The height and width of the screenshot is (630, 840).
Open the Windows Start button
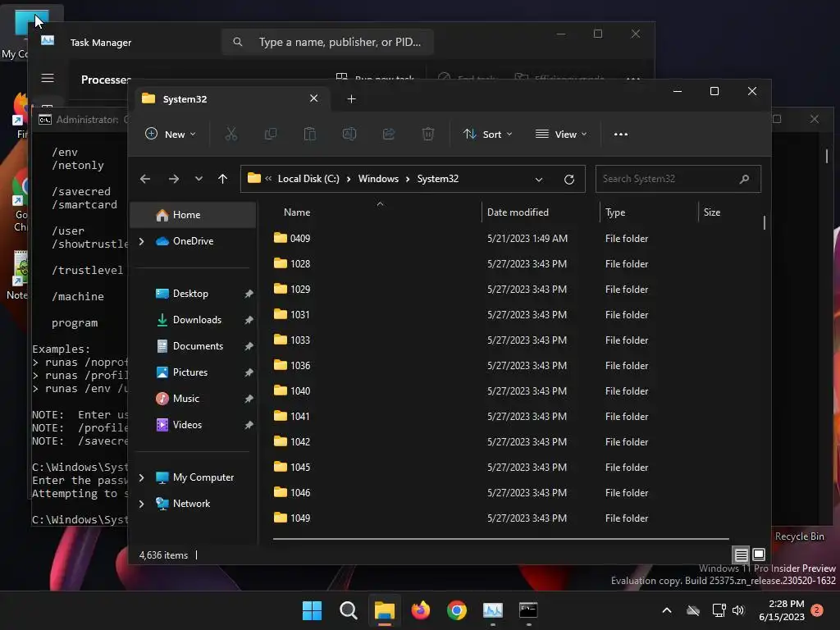[x=312, y=610]
